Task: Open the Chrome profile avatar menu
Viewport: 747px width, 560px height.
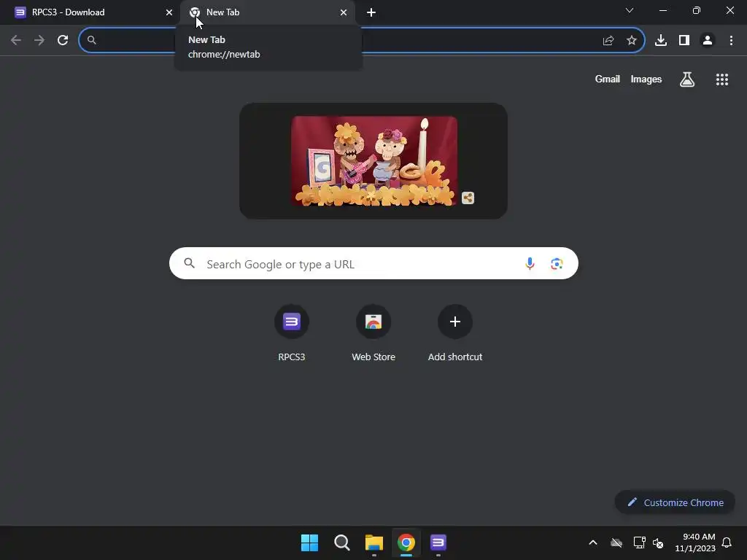Action: tap(708, 41)
